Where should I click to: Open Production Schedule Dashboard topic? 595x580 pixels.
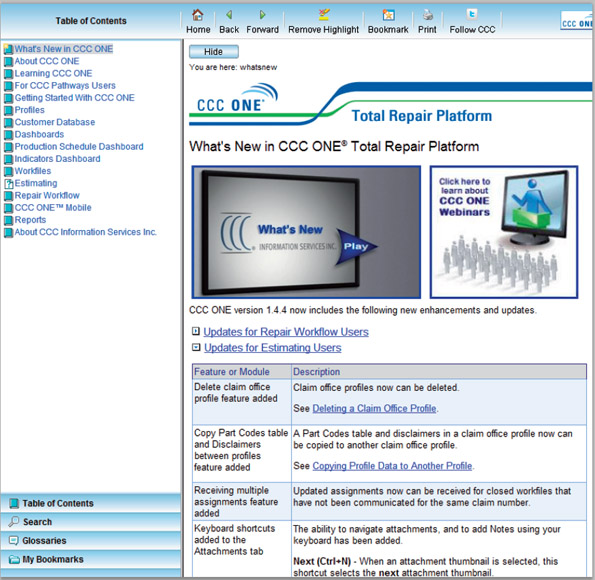pyautogui.click(x=79, y=147)
